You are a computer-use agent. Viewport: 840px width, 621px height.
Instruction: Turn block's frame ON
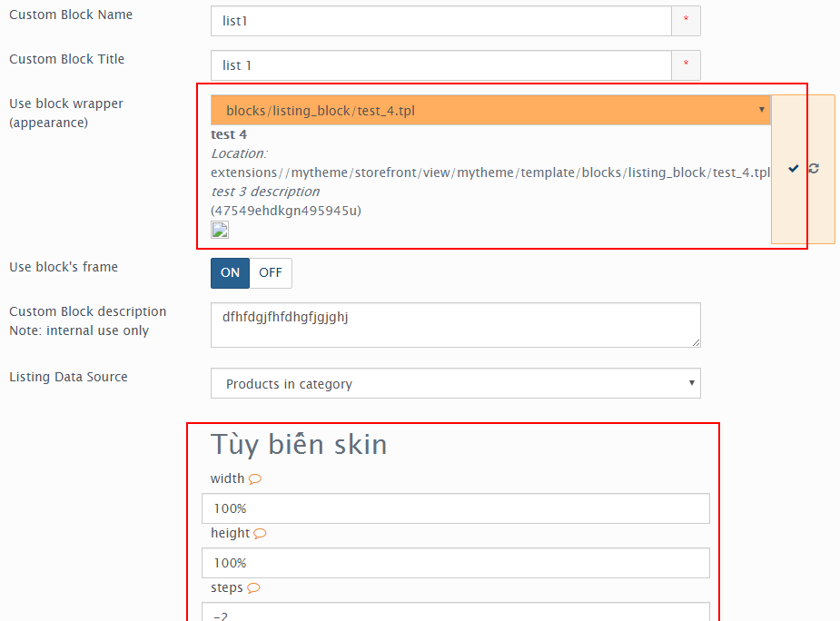[230, 273]
